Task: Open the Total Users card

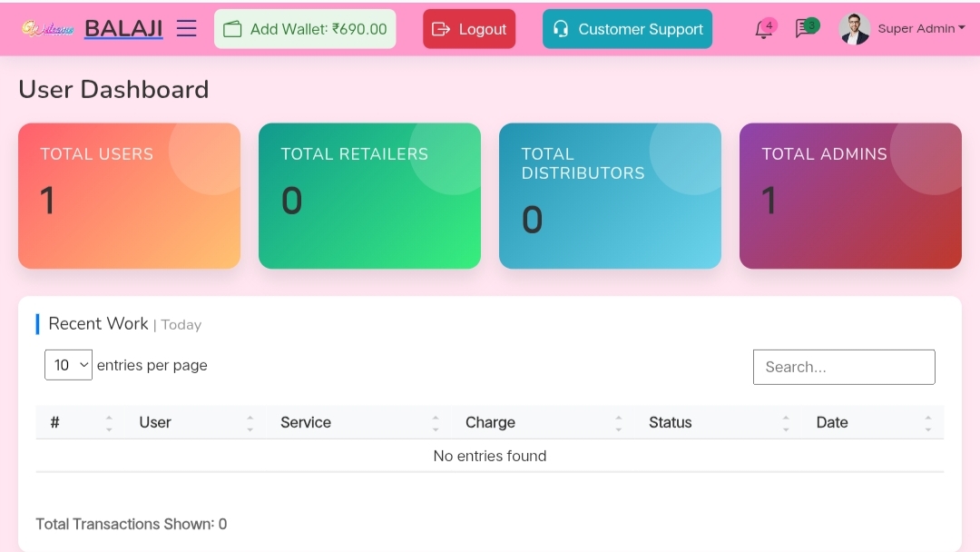Action: (x=129, y=196)
